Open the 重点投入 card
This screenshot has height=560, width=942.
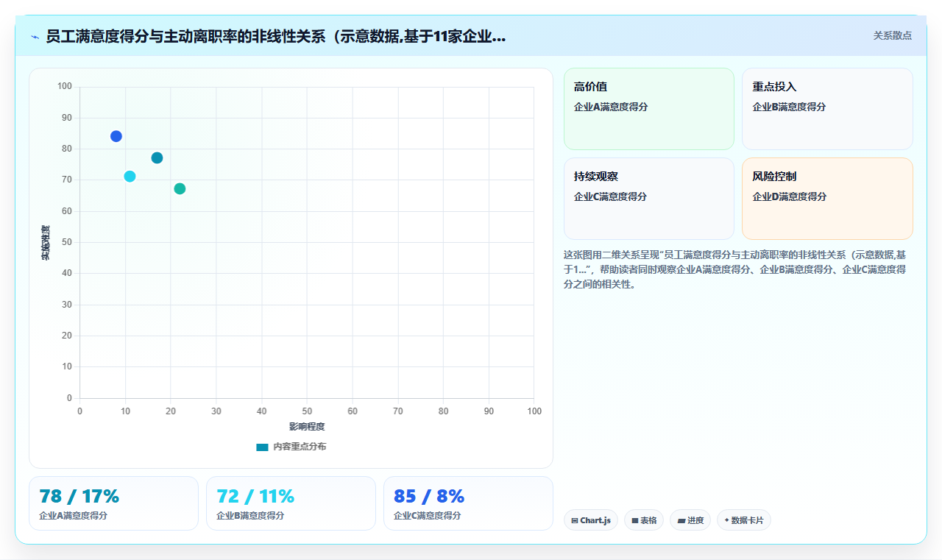tap(827, 109)
